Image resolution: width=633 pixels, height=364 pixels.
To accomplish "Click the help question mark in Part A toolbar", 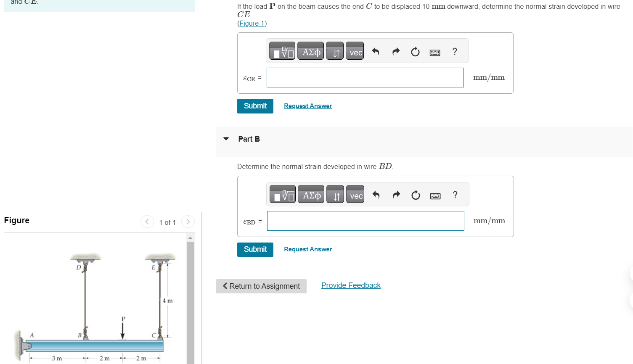I will [x=455, y=52].
